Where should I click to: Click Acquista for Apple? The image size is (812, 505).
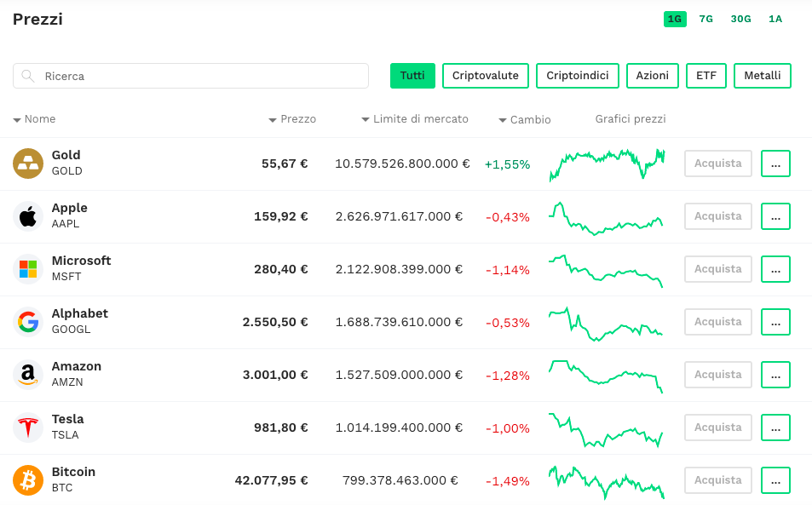717,216
